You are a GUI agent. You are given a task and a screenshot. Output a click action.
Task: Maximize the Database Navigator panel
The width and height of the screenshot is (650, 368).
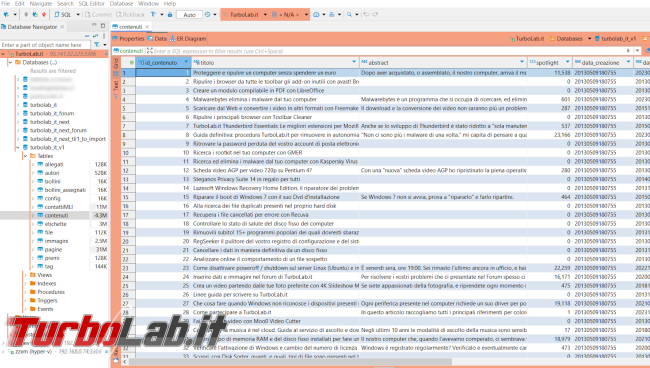(x=103, y=26)
